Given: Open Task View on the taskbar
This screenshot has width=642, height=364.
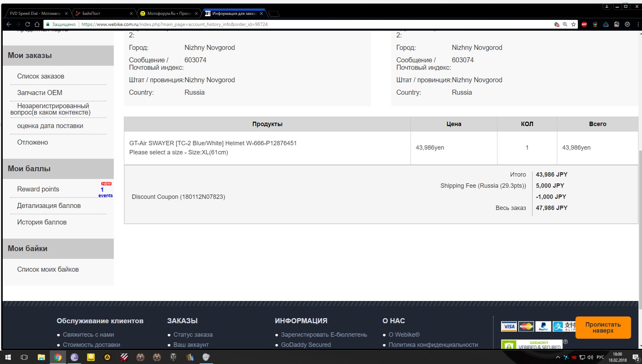Looking at the screenshot, I should [24, 357].
